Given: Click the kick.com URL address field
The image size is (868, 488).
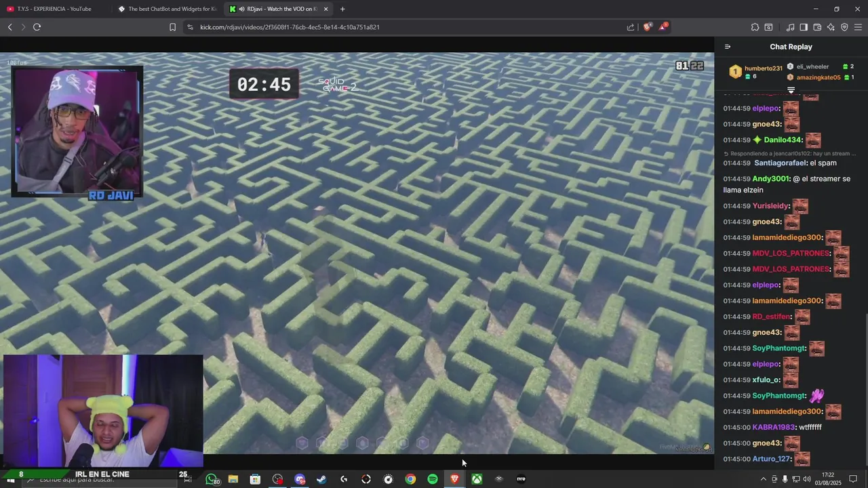Looking at the screenshot, I should point(290,27).
